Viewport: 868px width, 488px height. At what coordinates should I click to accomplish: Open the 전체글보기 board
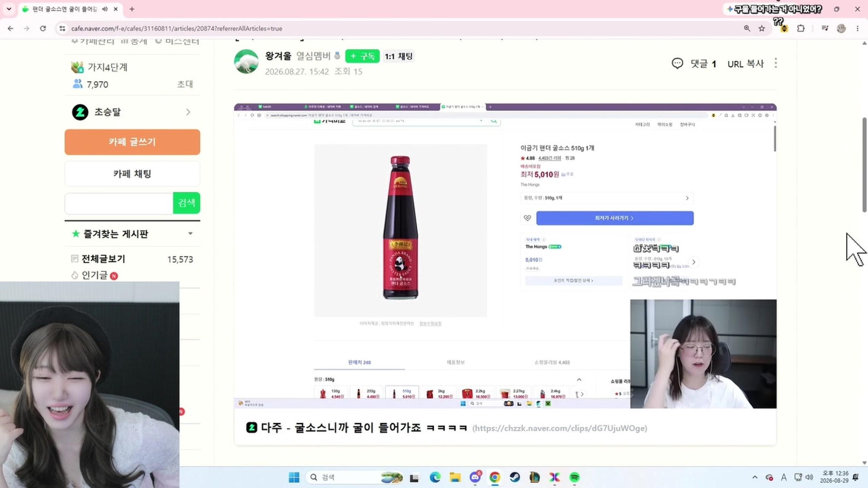point(103,259)
